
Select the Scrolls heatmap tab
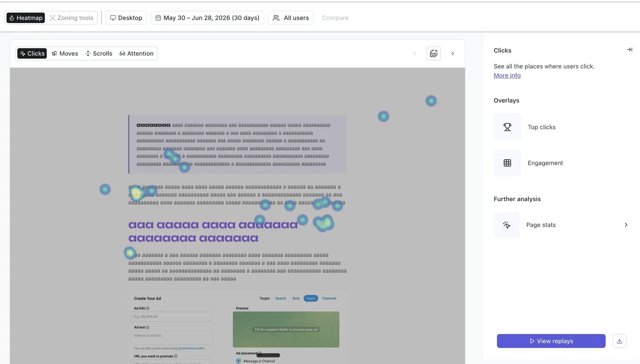[x=99, y=54]
